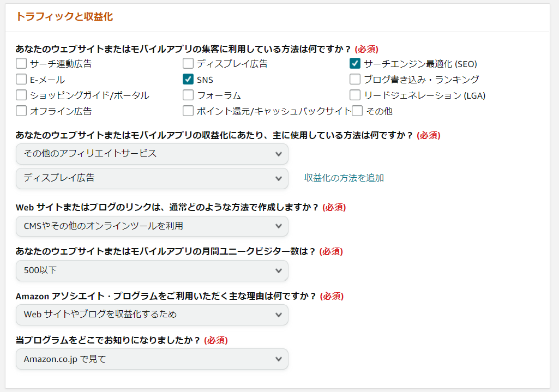This screenshot has height=392, width=559.
Task: Click the トラフィックと収益化 section heading
Action: tap(64, 17)
